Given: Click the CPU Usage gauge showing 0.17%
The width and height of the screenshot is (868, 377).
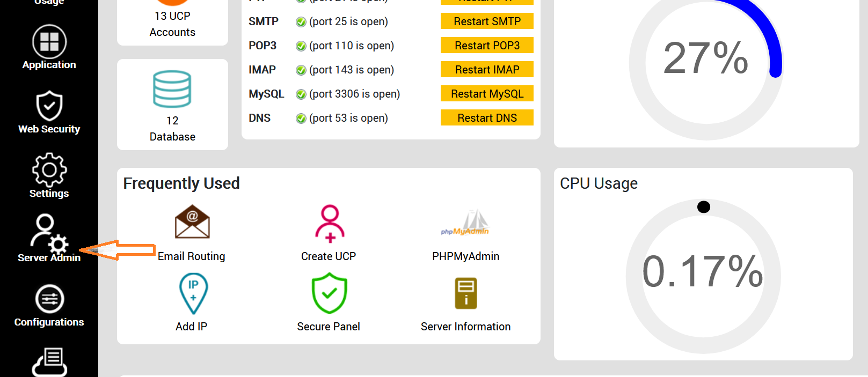Looking at the screenshot, I should tap(704, 273).
